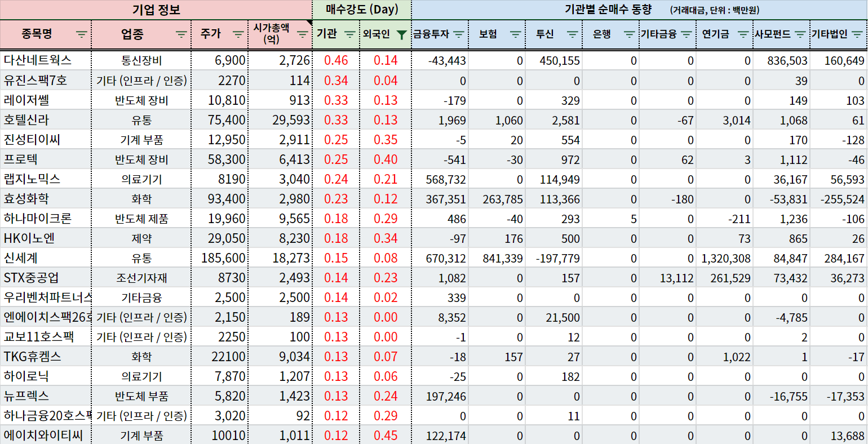Select the 매수강도 (Day) header cell
The height and width of the screenshot is (444, 868).
pyautogui.click(x=362, y=10)
